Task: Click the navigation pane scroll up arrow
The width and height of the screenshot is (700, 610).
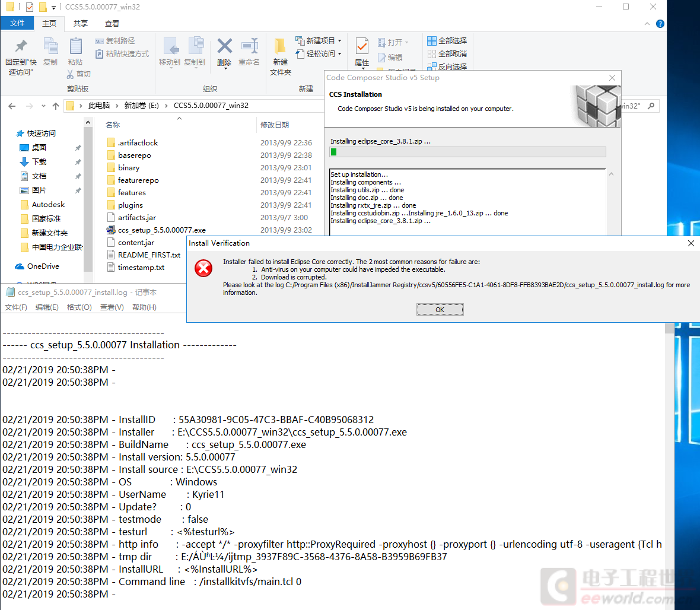Action: 88,122
